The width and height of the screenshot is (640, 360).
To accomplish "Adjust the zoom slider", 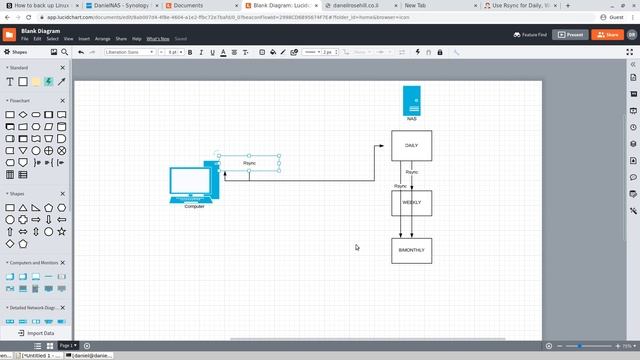I will (580, 346).
